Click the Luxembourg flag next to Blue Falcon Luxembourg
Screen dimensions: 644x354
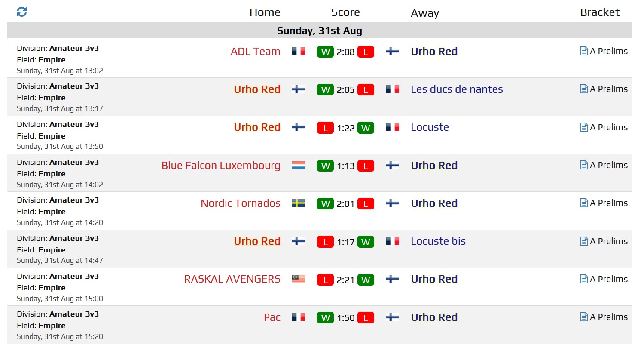point(299,165)
